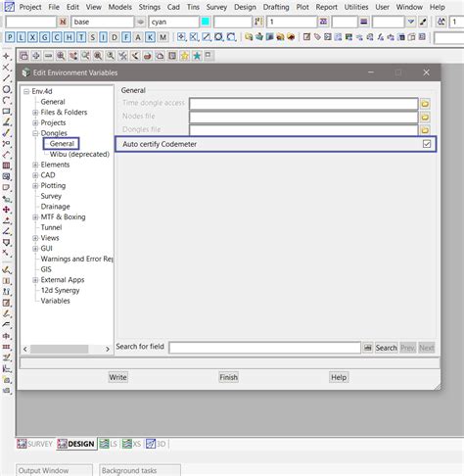Click the cyan colour swatch
The height and width of the screenshot is (476, 464).
(206, 22)
